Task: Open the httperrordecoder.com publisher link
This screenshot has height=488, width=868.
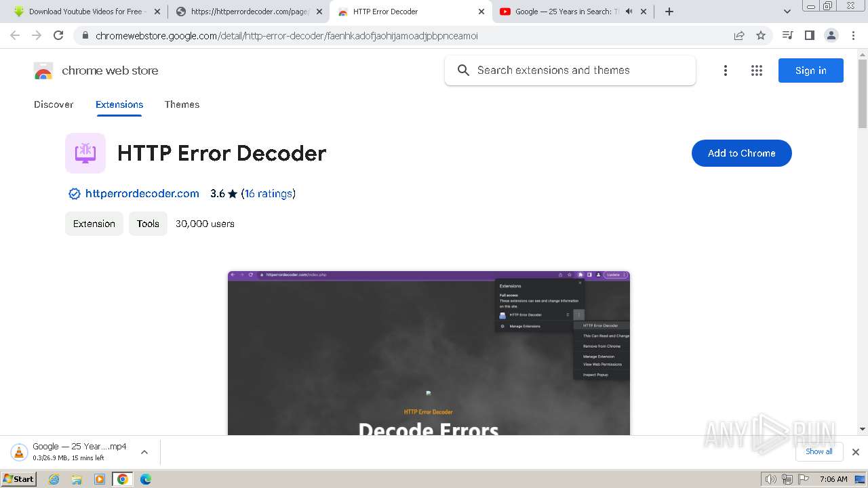Action: (x=142, y=194)
